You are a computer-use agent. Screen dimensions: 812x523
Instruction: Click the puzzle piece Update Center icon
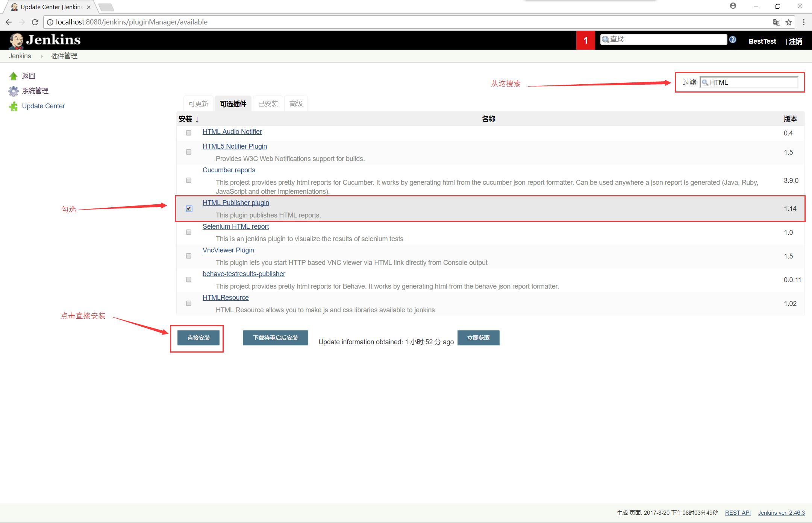[14, 106]
